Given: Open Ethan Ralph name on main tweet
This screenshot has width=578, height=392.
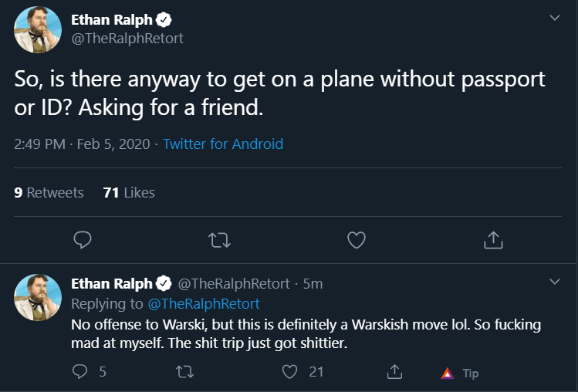Looking at the screenshot, I should pyautogui.click(x=112, y=20).
